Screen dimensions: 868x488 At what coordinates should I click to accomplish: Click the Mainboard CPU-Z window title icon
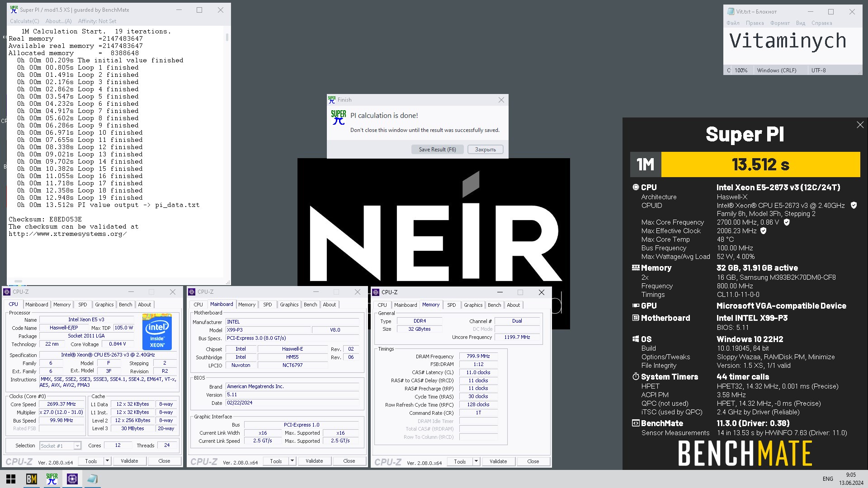click(x=192, y=292)
